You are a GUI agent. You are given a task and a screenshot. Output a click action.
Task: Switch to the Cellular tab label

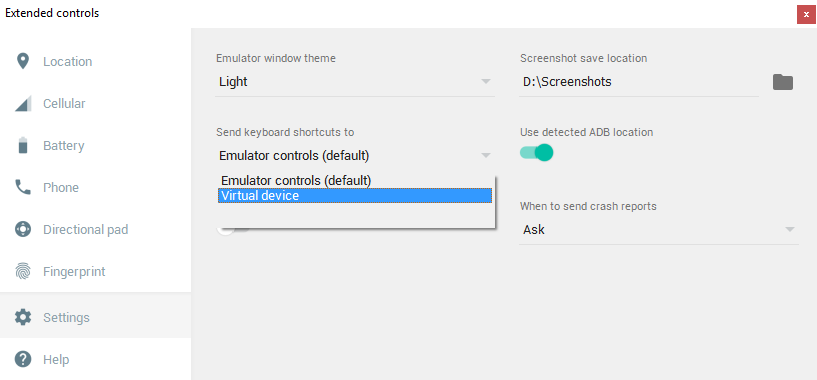coord(64,104)
